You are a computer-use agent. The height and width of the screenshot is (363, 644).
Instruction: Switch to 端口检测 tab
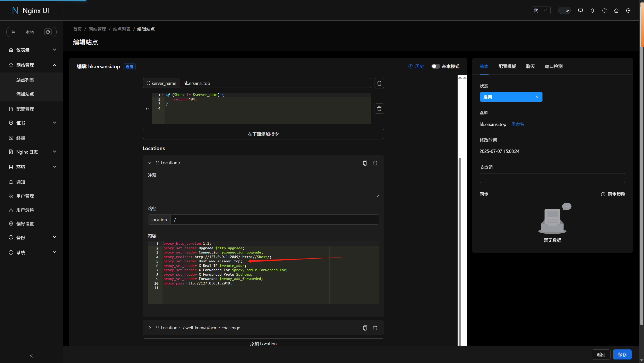[554, 66]
